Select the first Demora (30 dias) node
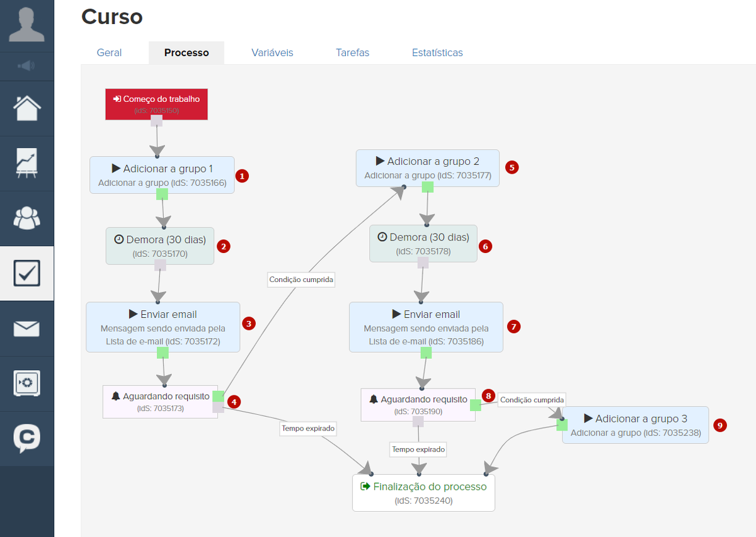This screenshot has width=756, height=537. click(x=160, y=246)
